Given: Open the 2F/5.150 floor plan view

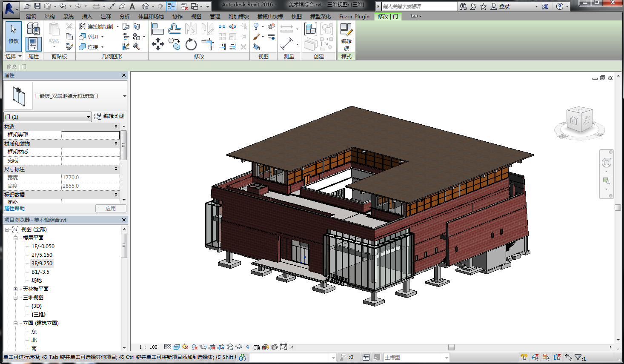Looking at the screenshot, I should pos(42,255).
